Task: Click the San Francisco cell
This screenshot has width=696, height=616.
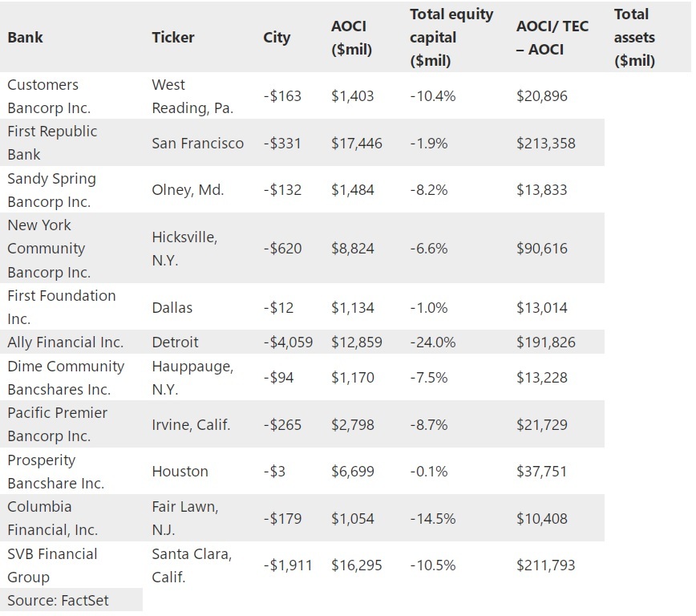Action: tap(198, 144)
